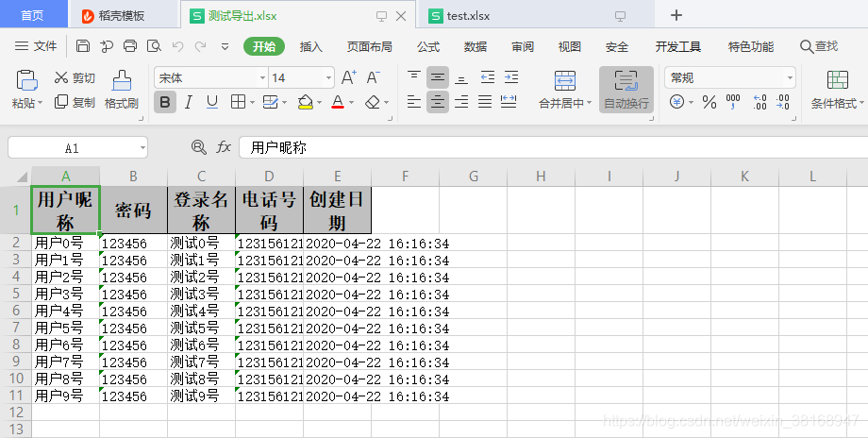Align text right
The width and height of the screenshot is (868, 438).
point(461,101)
